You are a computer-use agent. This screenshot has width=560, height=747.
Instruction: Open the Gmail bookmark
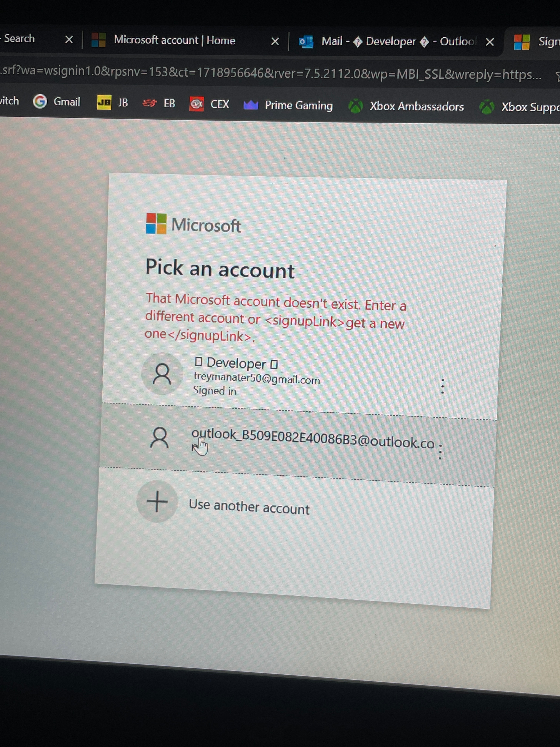point(56,101)
